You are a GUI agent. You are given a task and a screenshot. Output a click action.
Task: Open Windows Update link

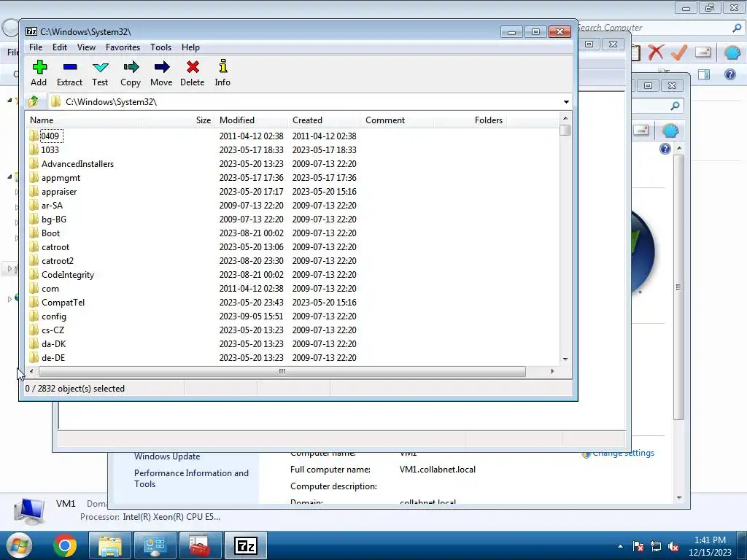tap(167, 456)
